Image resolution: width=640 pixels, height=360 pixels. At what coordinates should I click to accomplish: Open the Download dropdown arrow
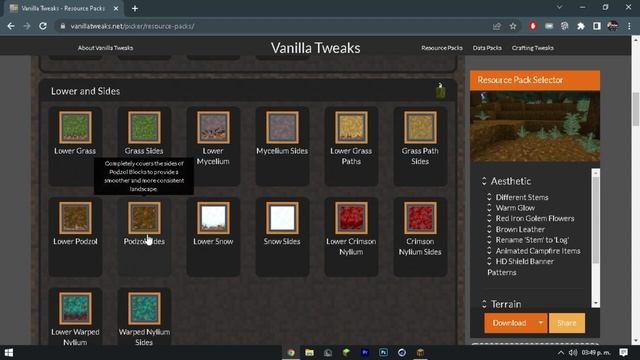[541, 323]
